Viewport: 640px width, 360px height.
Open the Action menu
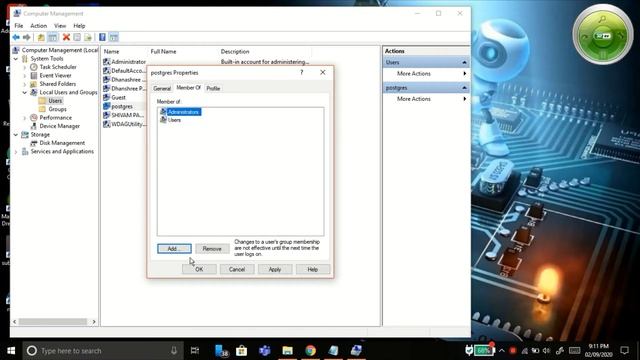[38, 26]
